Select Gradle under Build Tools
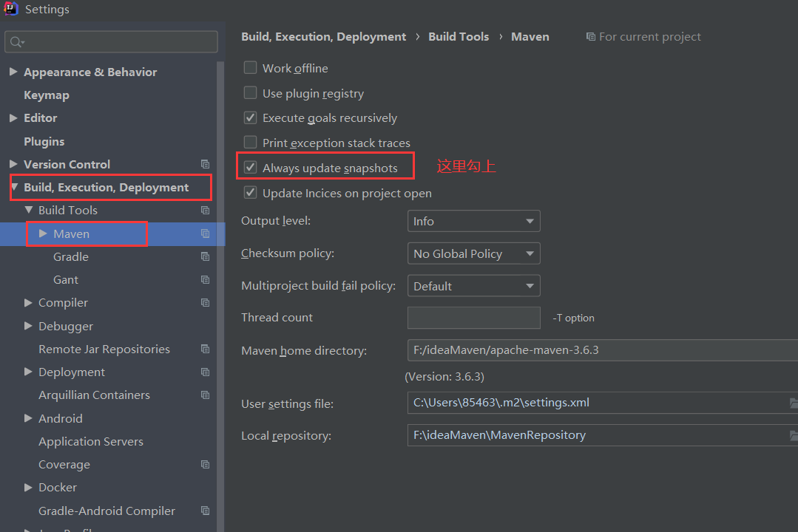This screenshot has width=798, height=532. (x=71, y=257)
